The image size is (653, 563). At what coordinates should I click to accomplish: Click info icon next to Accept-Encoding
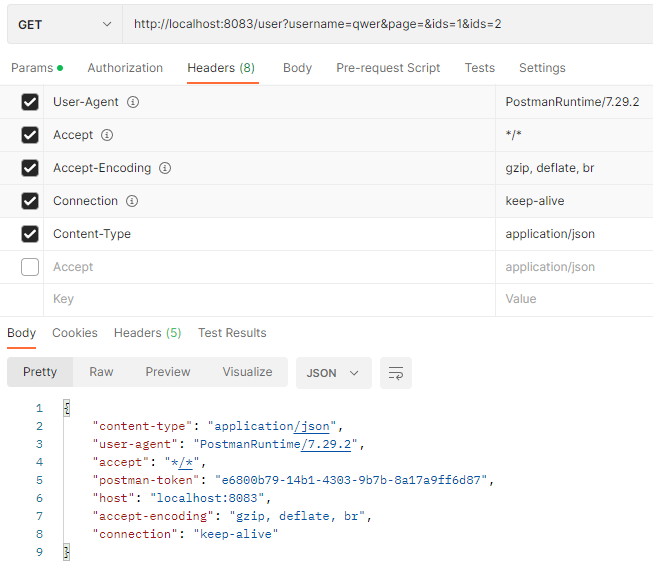click(165, 168)
